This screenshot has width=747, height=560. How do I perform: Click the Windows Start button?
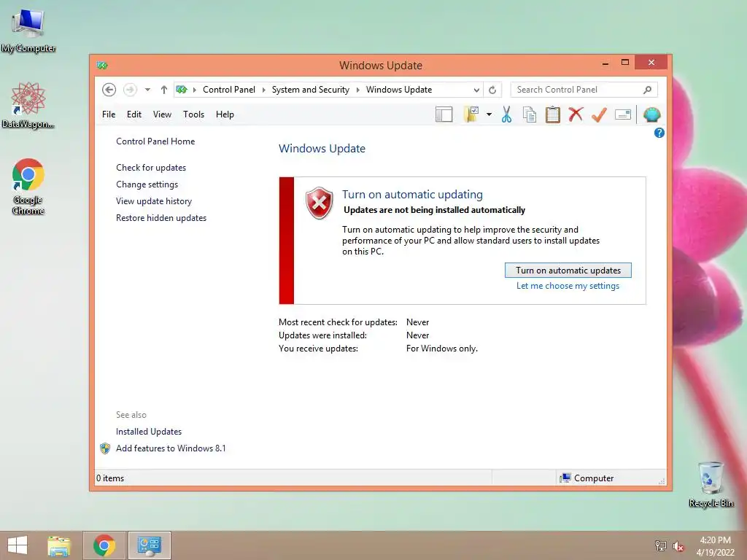(18, 545)
